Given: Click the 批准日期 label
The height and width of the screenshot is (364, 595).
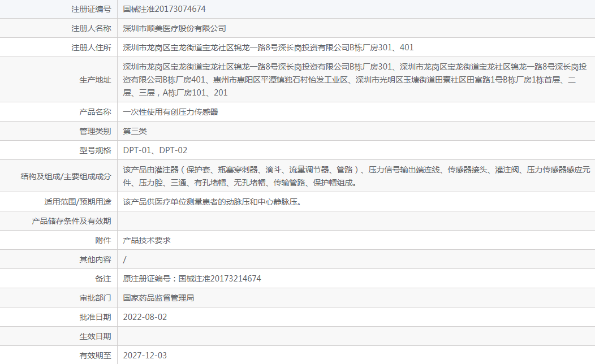Looking at the screenshot, I should (95, 317).
